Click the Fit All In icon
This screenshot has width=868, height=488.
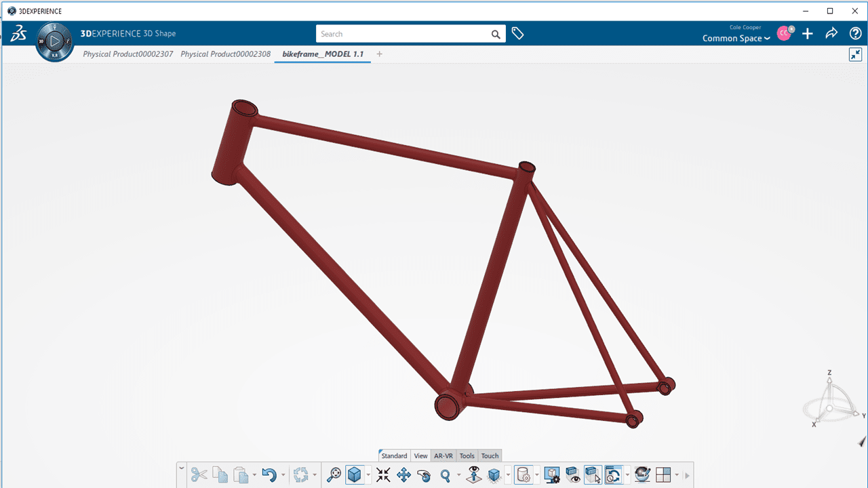383,475
